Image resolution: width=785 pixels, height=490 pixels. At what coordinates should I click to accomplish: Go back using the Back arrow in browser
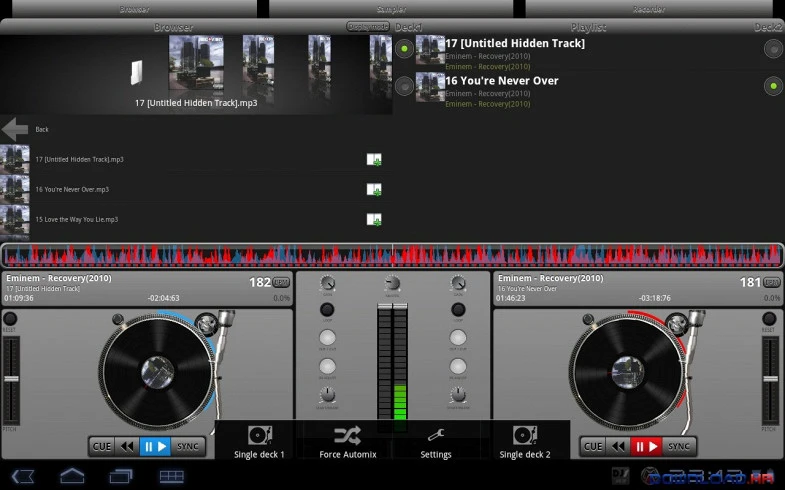(15, 129)
